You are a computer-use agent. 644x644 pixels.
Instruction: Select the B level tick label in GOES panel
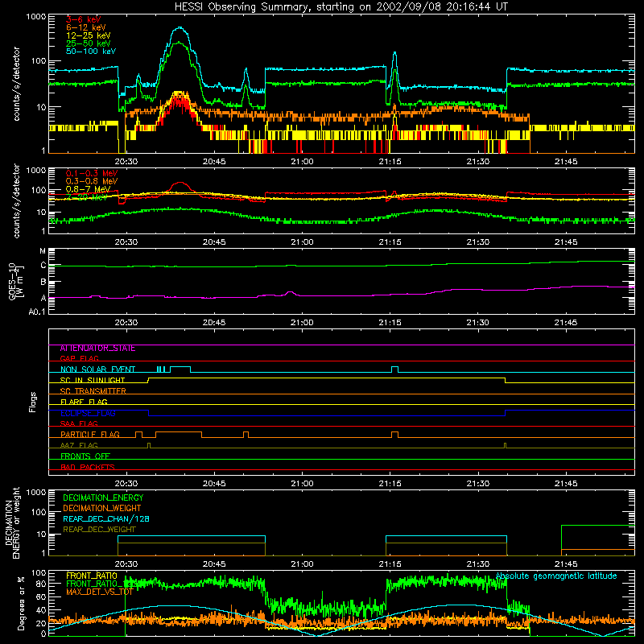[43, 283]
